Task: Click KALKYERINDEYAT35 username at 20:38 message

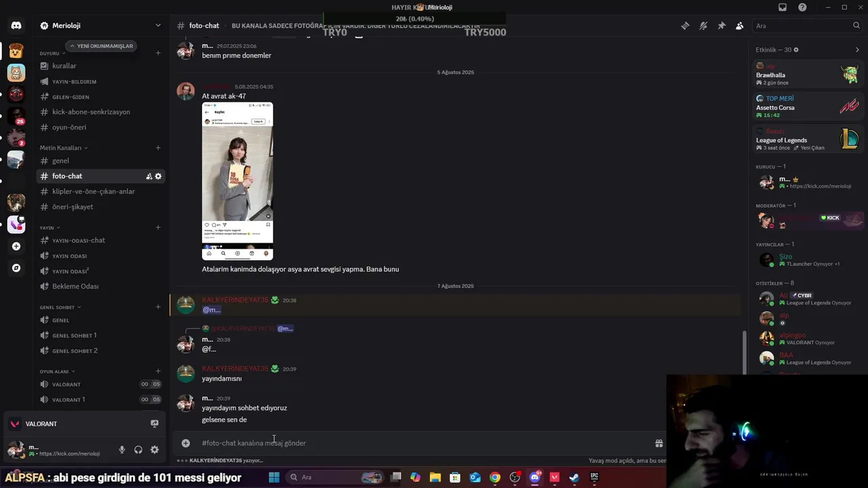Action: (235, 300)
